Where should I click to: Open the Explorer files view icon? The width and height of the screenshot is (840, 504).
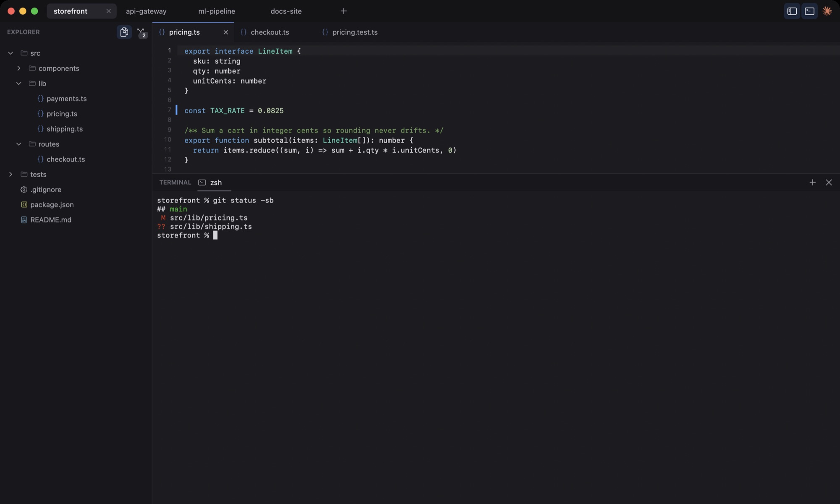click(x=124, y=32)
